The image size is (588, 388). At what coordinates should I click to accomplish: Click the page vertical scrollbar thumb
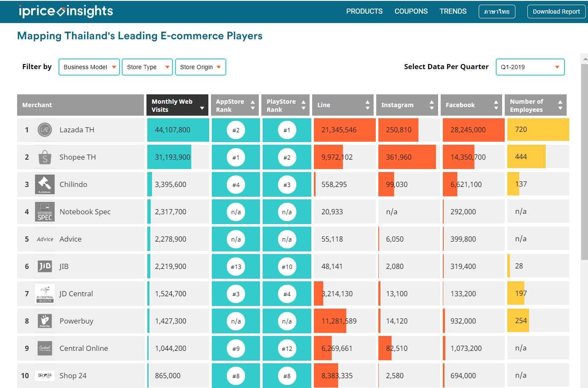click(x=585, y=161)
